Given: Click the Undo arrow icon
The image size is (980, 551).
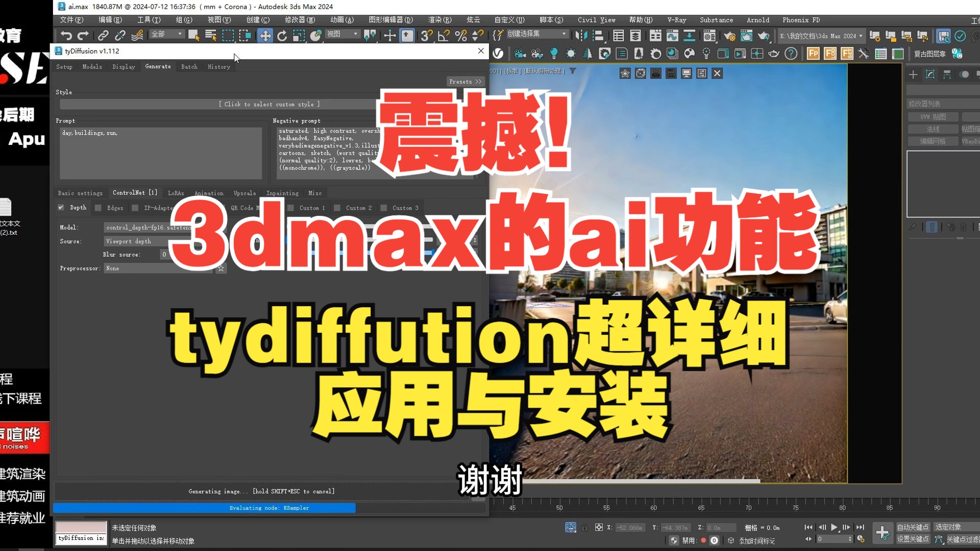Looking at the screenshot, I should pyautogui.click(x=66, y=35).
